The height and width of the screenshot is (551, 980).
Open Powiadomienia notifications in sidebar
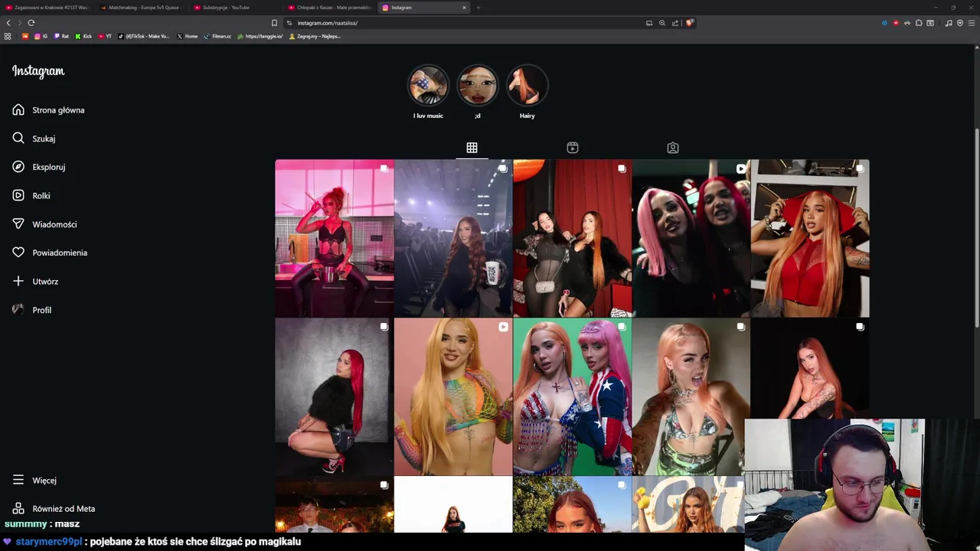[x=50, y=253]
